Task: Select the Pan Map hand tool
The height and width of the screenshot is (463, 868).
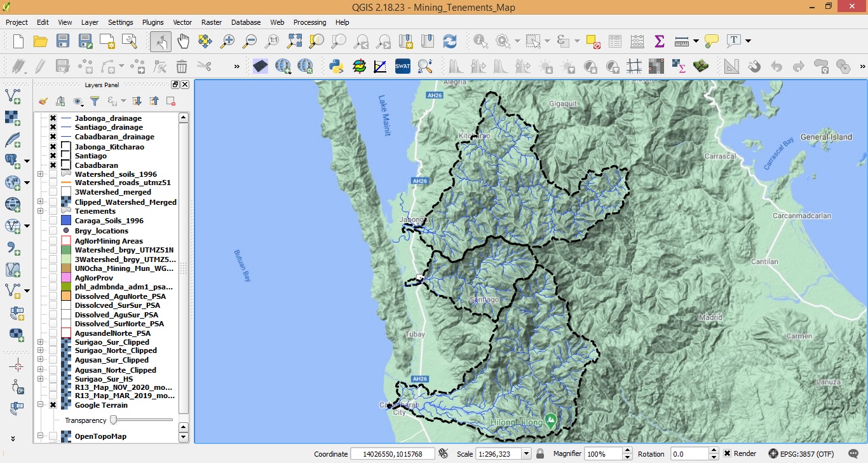Action: [183, 41]
